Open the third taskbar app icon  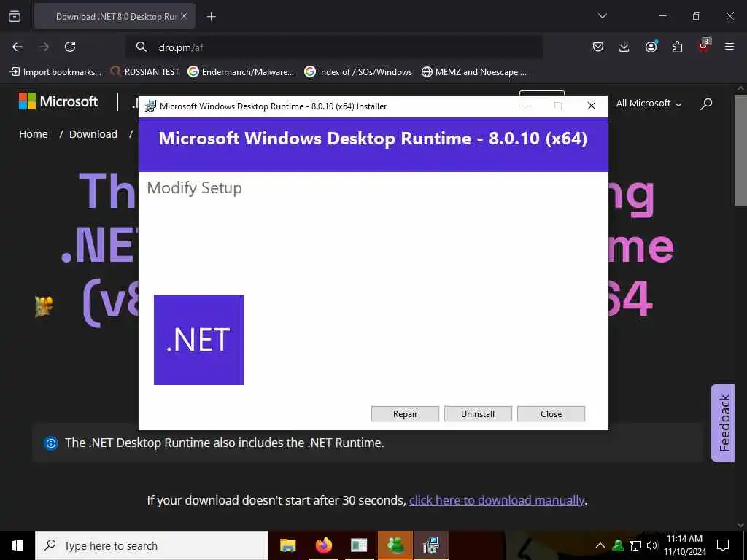point(359,545)
